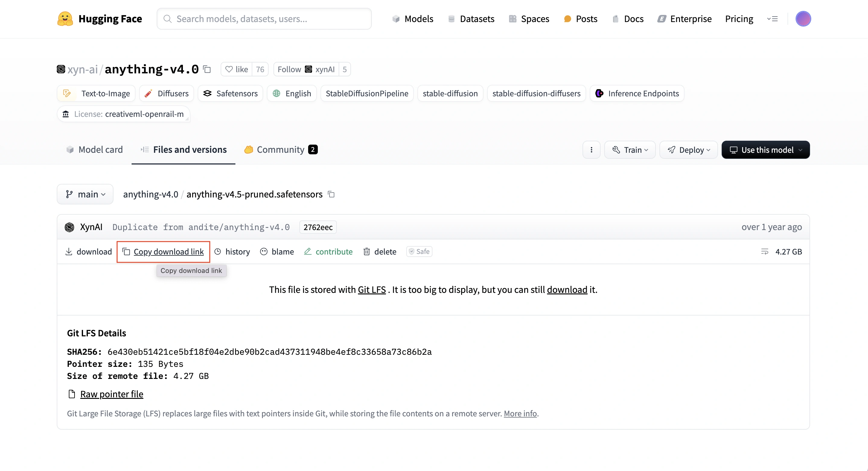Click the delete trash icon
This screenshot has width=868, height=471.
coord(367,252)
